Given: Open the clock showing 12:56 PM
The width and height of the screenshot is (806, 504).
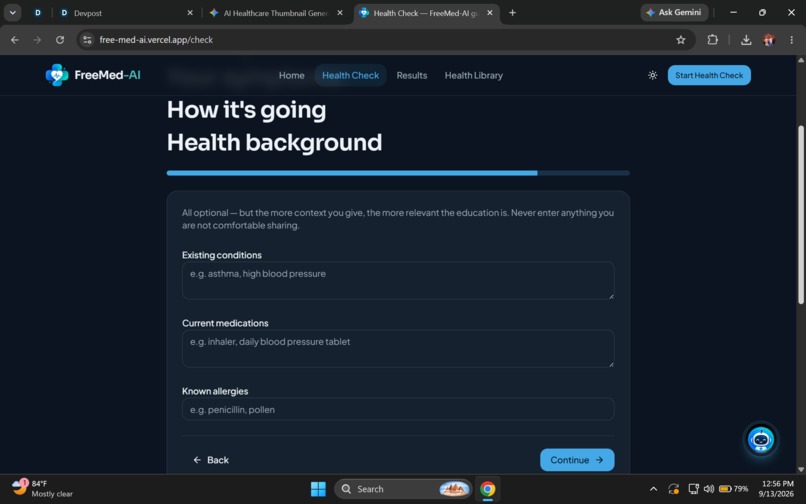Looking at the screenshot, I should (x=777, y=489).
